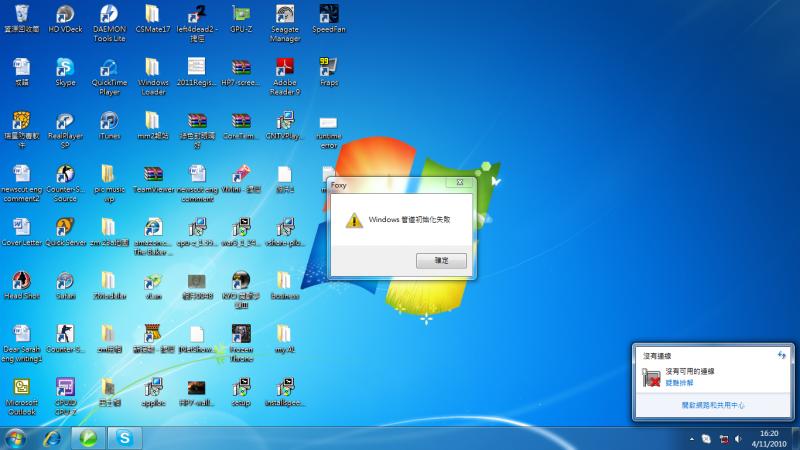Viewport: 800px width, 450px height.
Task: Launch Quick Server shortcut
Action: [x=65, y=232]
